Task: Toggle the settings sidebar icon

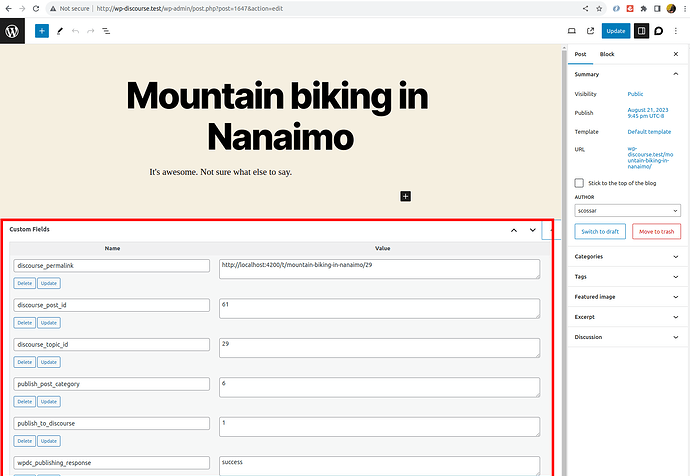Action: pos(642,31)
